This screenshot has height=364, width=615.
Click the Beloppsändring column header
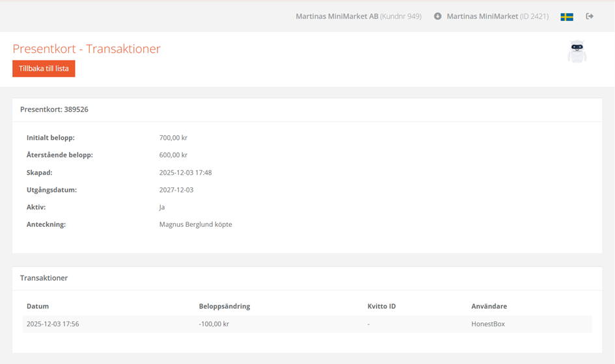click(225, 306)
